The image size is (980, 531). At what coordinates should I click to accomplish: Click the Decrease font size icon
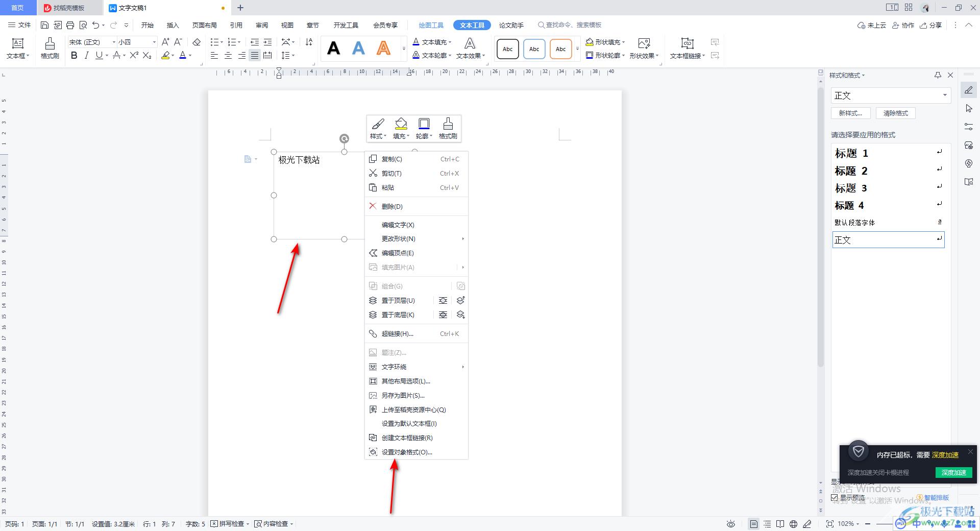click(178, 42)
